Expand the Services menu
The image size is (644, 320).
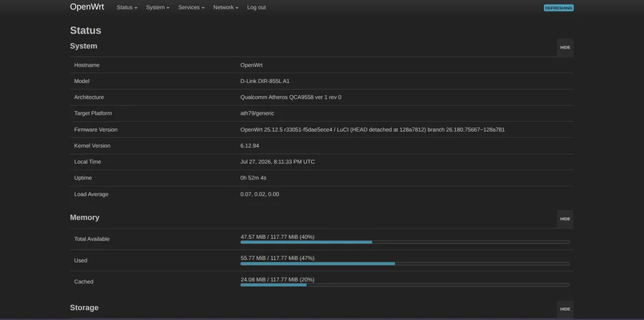pos(191,7)
